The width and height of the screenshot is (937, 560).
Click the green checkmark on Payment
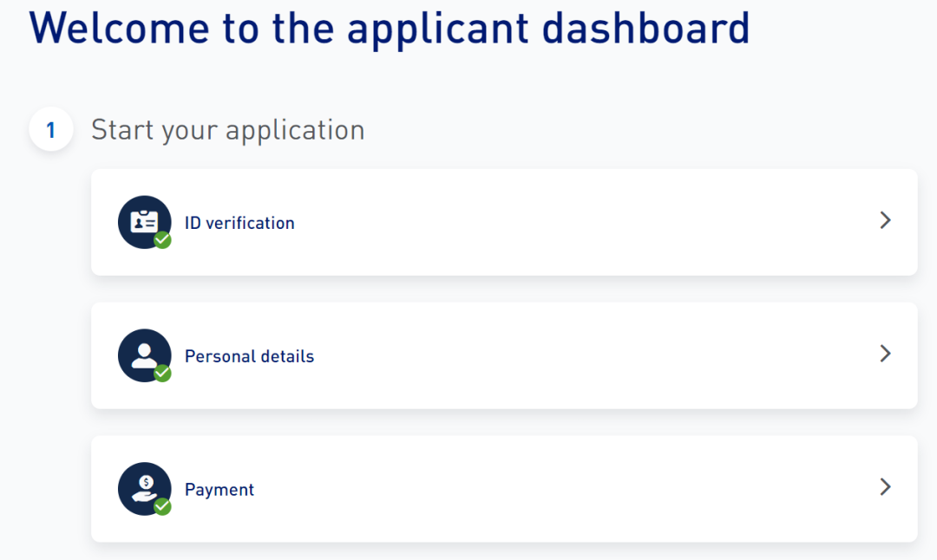pyautogui.click(x=162, y=506)
